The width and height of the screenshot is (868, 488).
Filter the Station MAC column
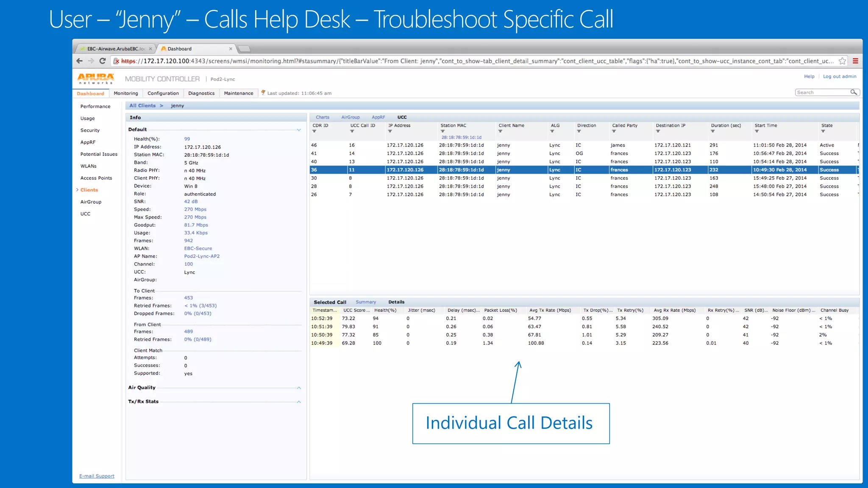coord(442,131)
